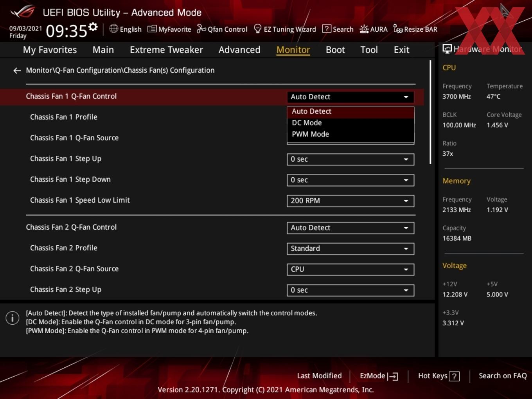Launch Qfan Control from the toolbar

click(222, 29)
